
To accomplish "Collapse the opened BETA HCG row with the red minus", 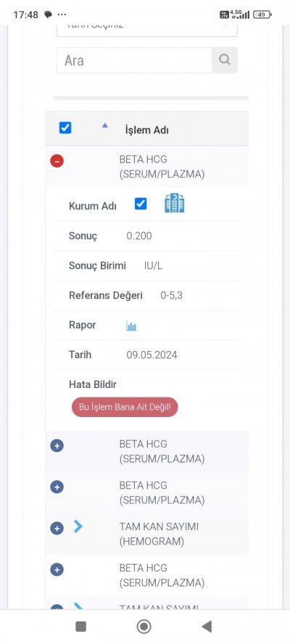I will [x=57, y=161].
